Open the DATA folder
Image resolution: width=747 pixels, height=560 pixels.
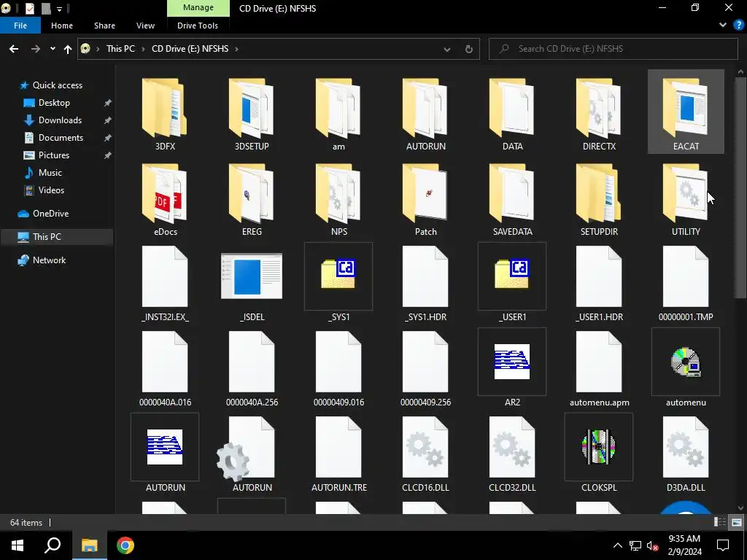[x=512, y=113]
